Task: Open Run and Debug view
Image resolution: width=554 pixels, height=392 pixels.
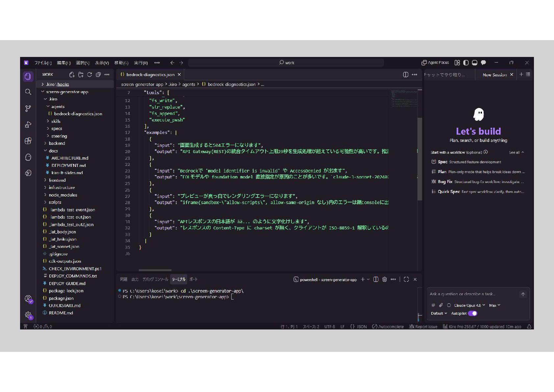Action: 28,125
